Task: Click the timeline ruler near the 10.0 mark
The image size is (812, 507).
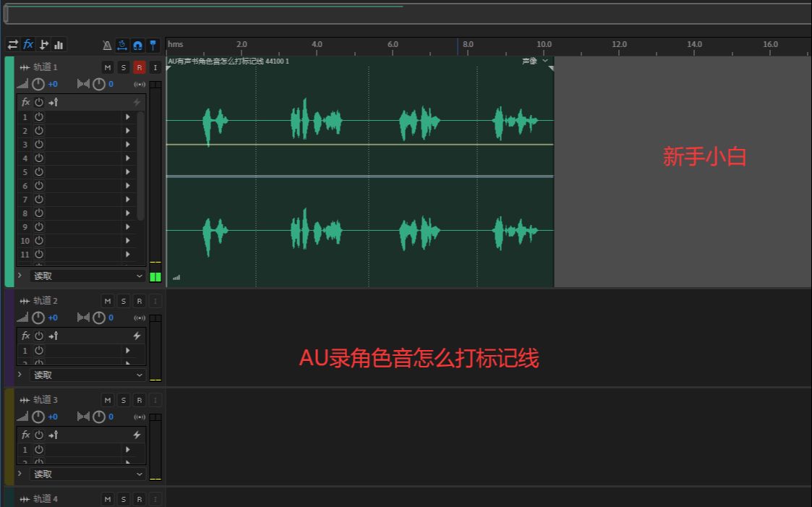Action: (544, 45)
